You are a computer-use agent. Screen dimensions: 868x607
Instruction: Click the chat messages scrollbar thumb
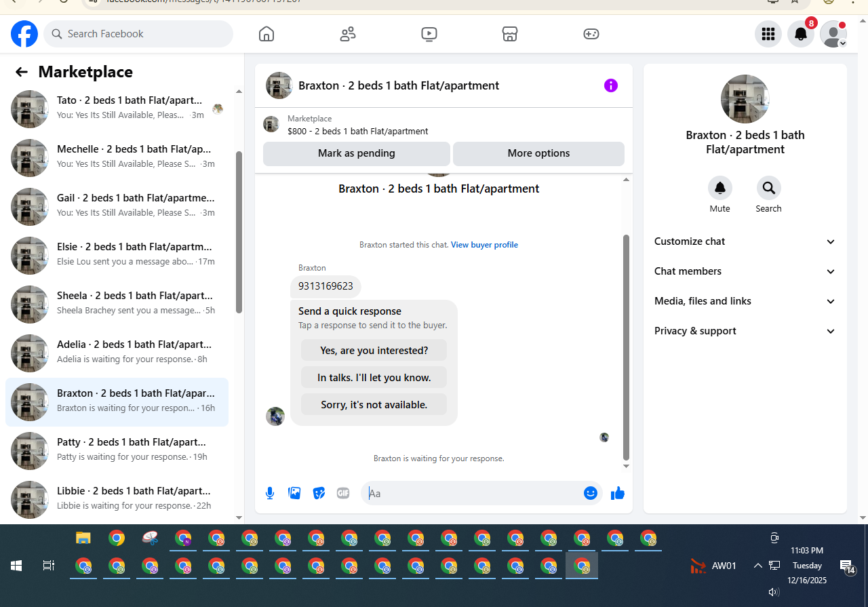coord(626,347)
